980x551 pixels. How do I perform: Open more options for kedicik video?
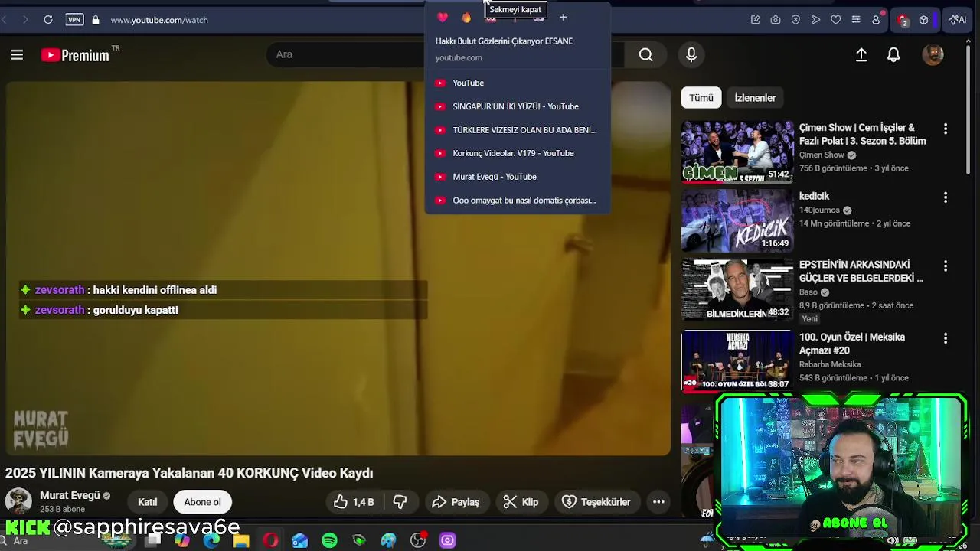coord(946,197)
